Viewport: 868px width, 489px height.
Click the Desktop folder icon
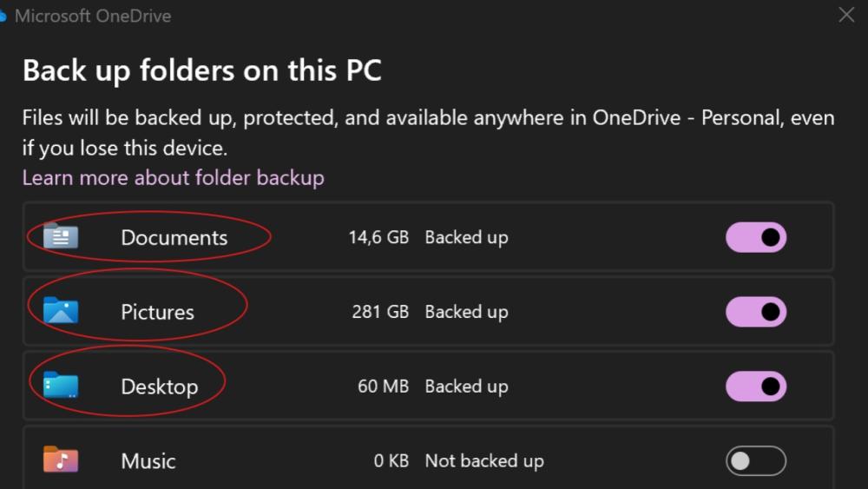[x=61, y=386]
